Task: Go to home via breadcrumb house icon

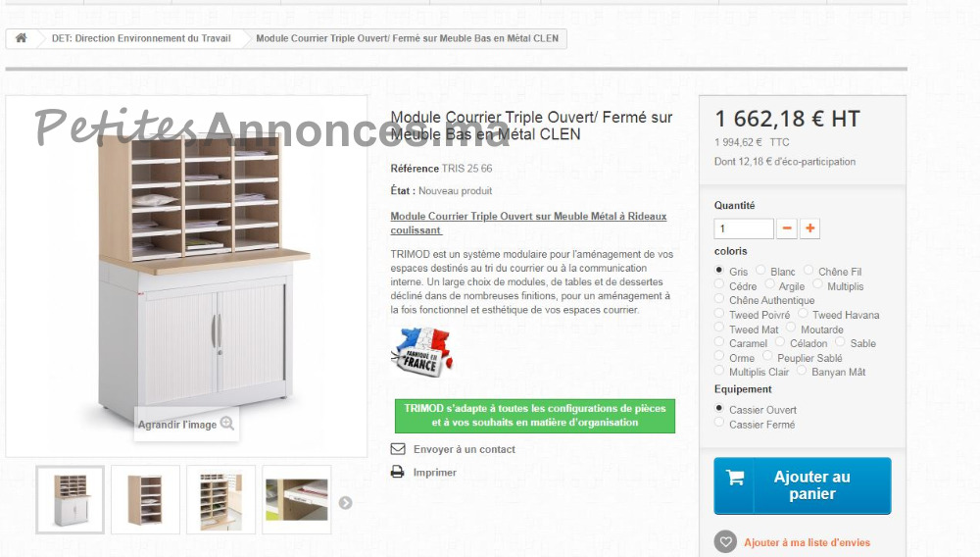Action: [21, 38]
